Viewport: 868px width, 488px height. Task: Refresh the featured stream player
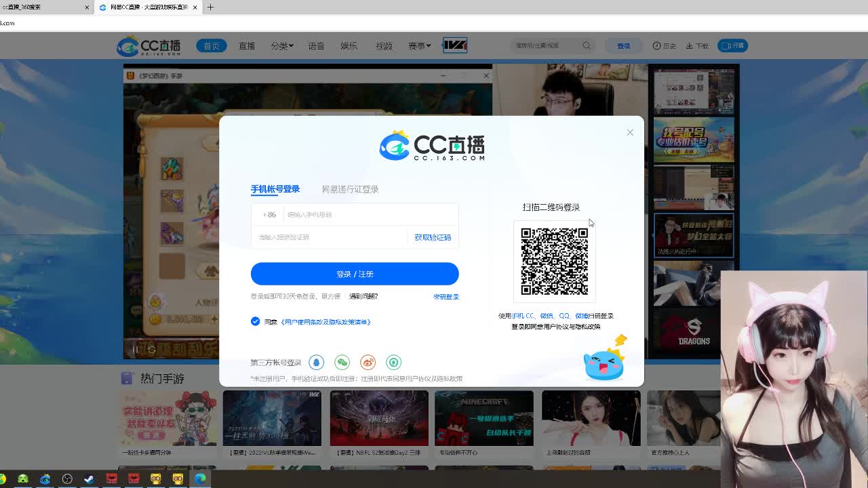(x=152, y=350)
